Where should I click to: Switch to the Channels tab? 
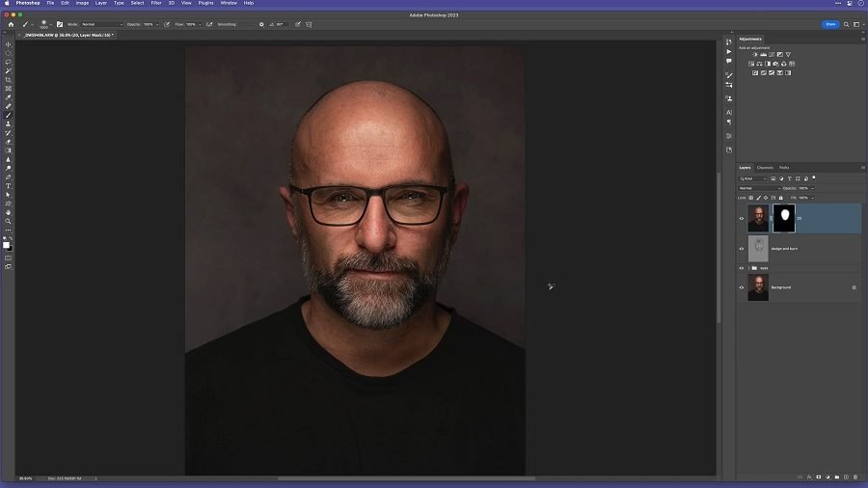pyautogui.click(x=765, y=168)
